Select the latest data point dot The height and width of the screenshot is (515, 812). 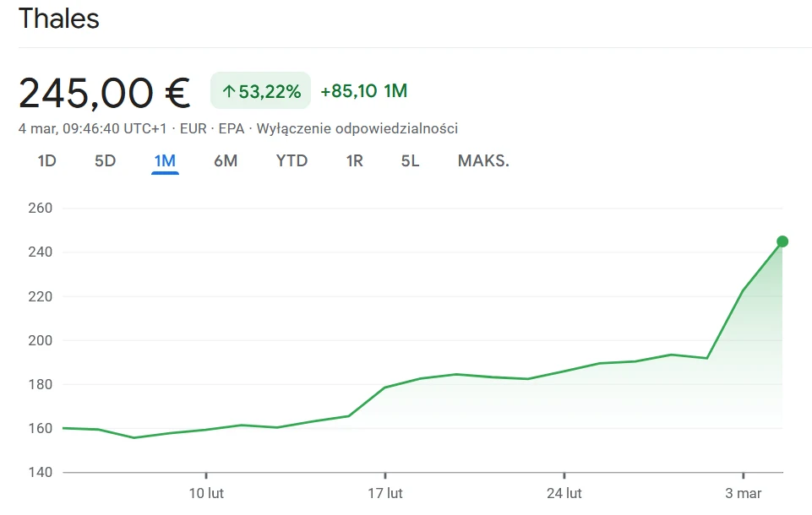(x=783, y=241)
